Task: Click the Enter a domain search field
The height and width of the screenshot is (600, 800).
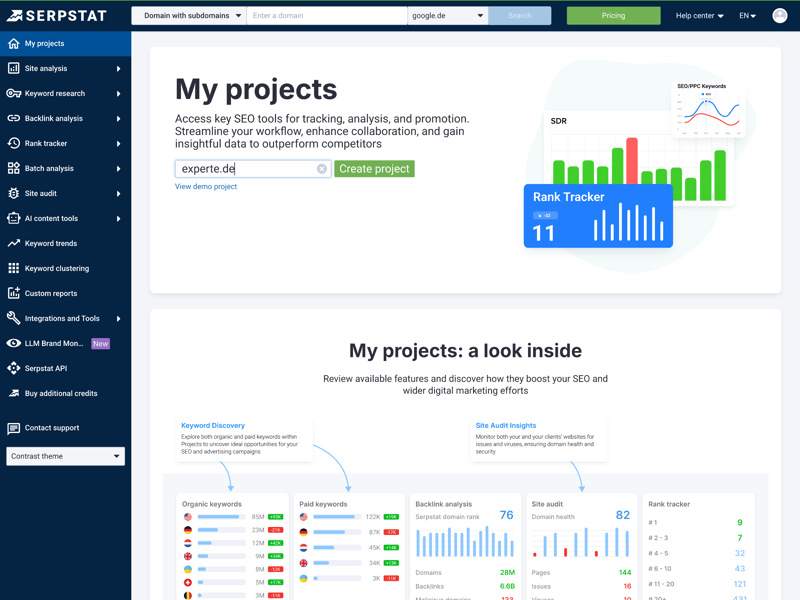Action: (x=327, y=16)
